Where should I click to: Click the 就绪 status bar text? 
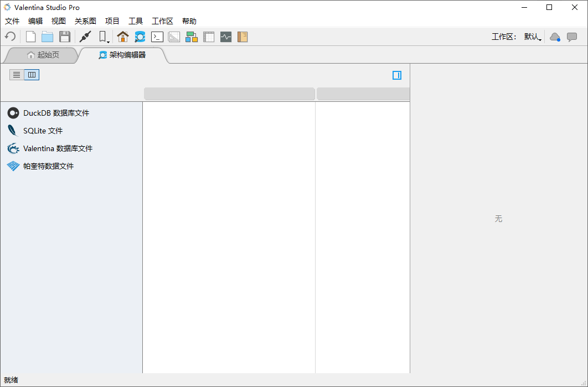point(11,380)
